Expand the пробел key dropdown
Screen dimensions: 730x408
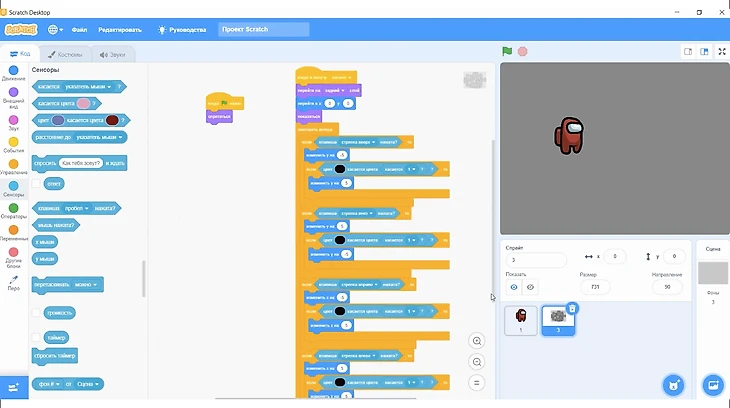click(x=76, y=208)
